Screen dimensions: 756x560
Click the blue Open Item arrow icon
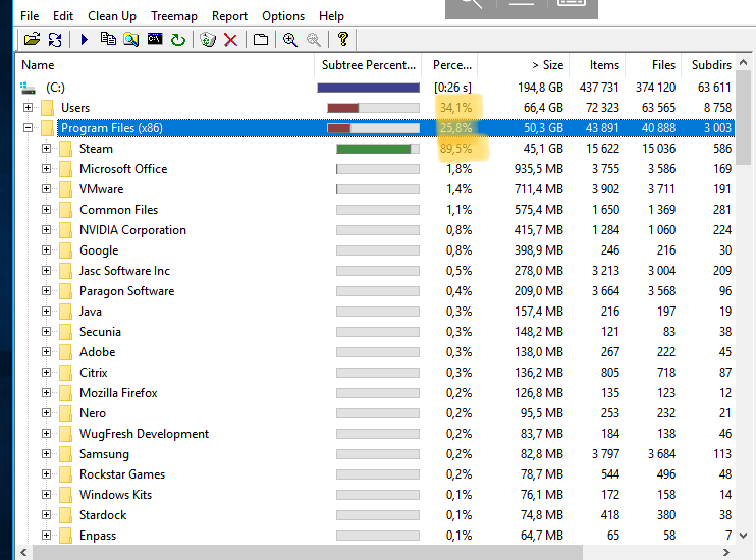(x=85, y=39)
